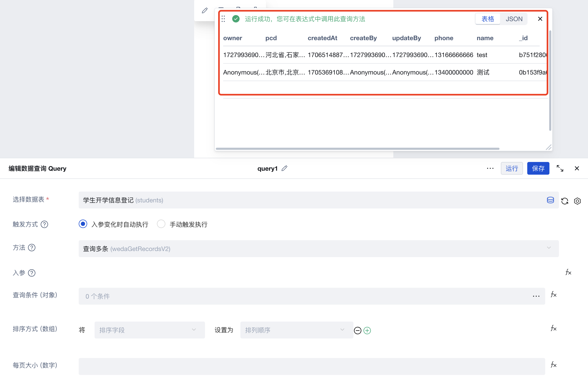Open help tooltip for 触发方式
The width and height of the screenshot is (588, 390).
coord(44,224)
